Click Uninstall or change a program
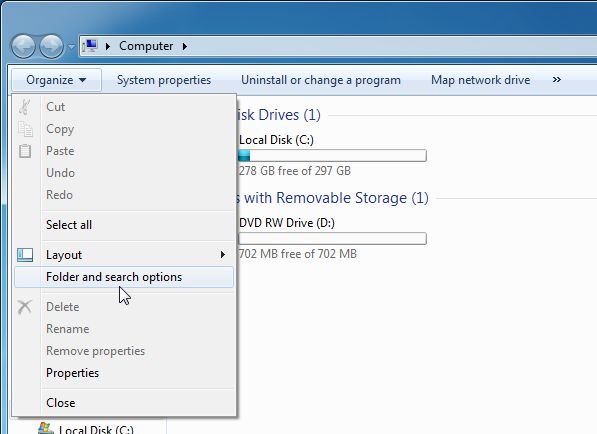 pyautogui.click(x=321, y=80)
